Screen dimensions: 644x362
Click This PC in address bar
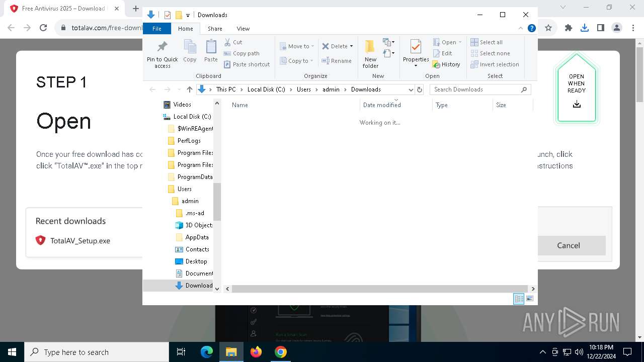pyautogui.click(x=225, y=89)
